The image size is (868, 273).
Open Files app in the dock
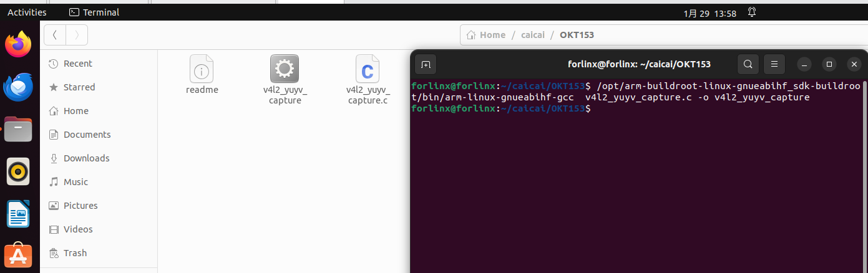[x=18, y=130]
